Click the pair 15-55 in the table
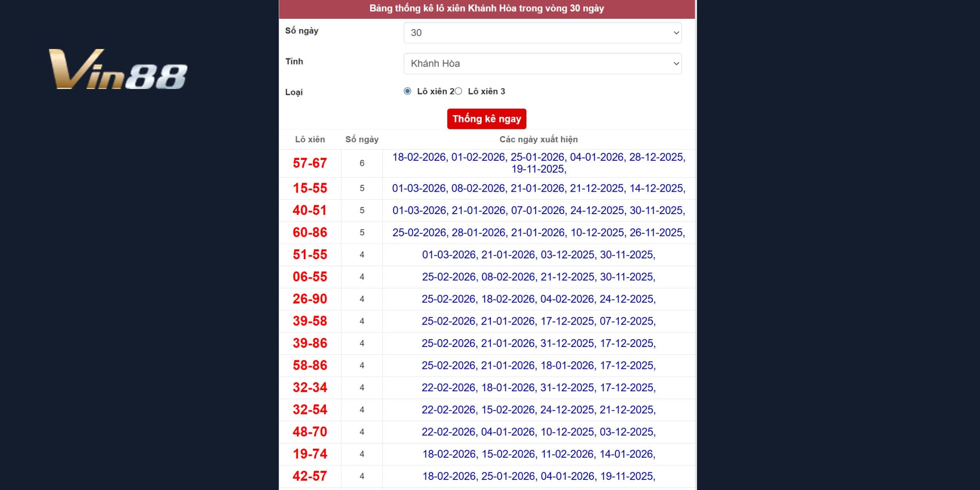 coord(310,188)
